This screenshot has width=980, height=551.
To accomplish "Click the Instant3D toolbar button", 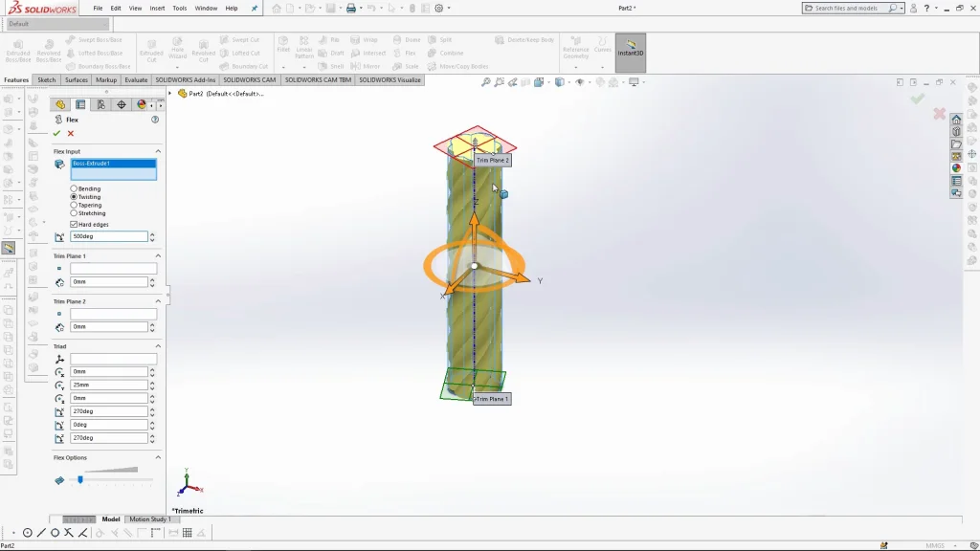I will click(631, 53).
